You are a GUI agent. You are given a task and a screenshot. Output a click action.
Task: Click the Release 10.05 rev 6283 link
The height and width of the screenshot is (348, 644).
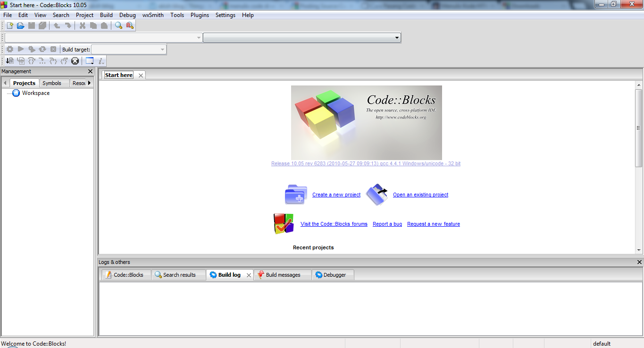366,163
